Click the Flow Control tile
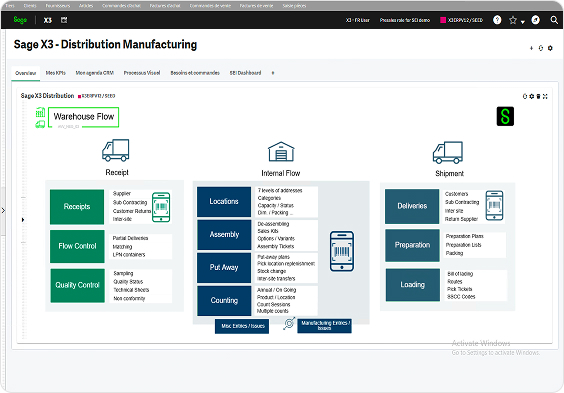This screenshot has height=393, width=564. point(77,246)
